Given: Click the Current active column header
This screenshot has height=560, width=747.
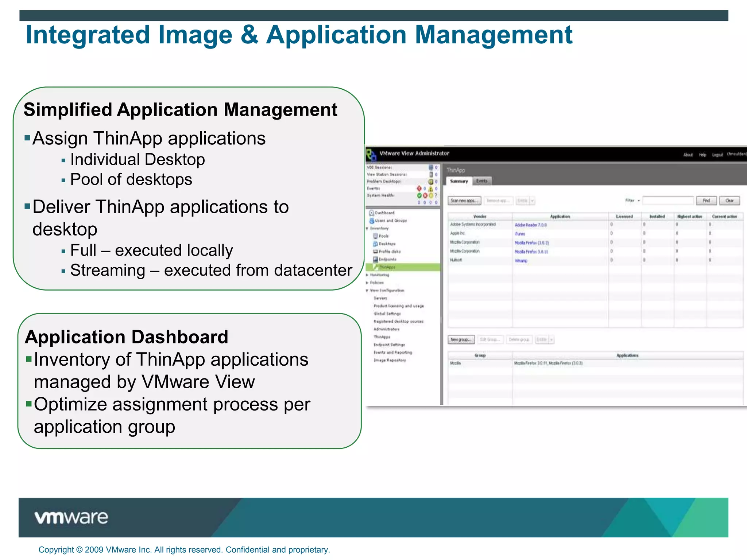Looking at the screenshot, I should (x=725, y=217).
